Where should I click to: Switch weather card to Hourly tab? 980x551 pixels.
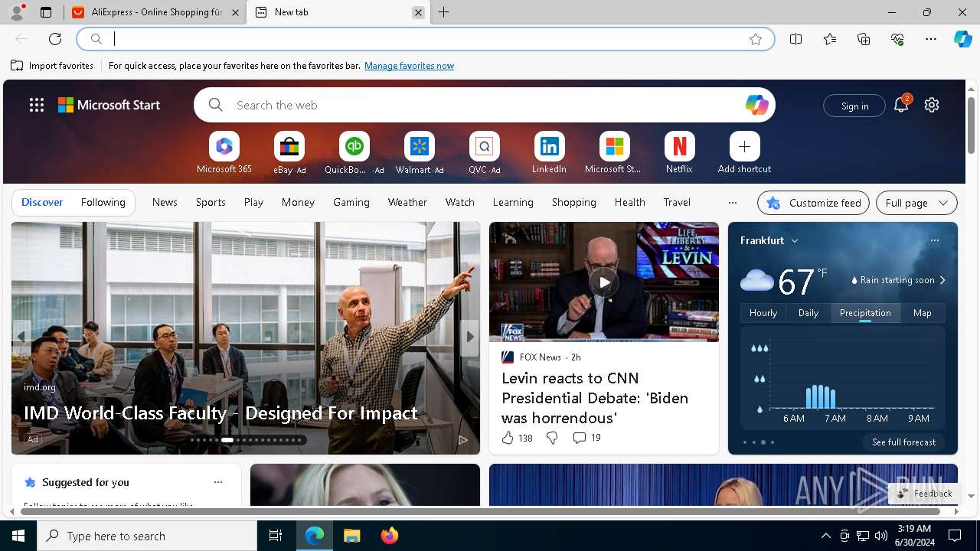click(x=763, y=312)
